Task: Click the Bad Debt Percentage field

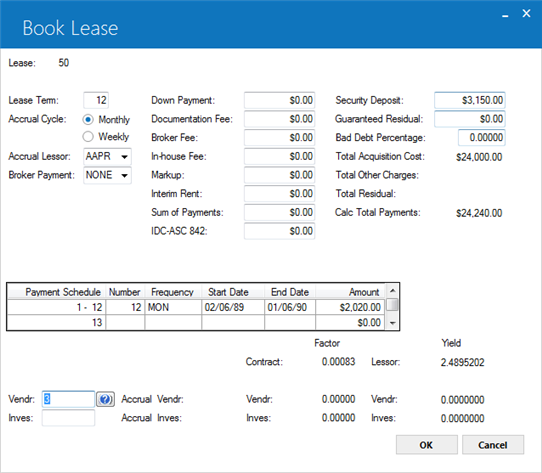Action: [482, 138]
